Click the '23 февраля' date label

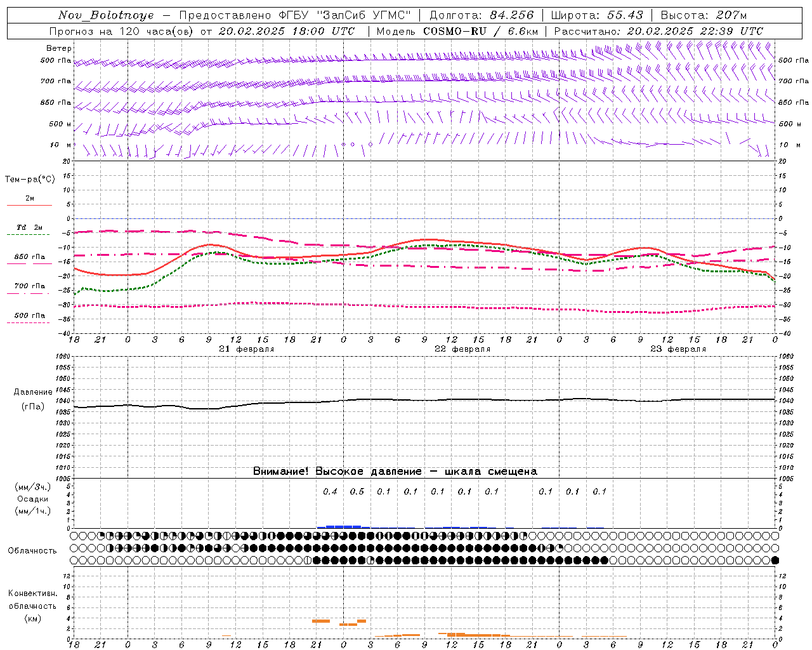click(678, 349)
